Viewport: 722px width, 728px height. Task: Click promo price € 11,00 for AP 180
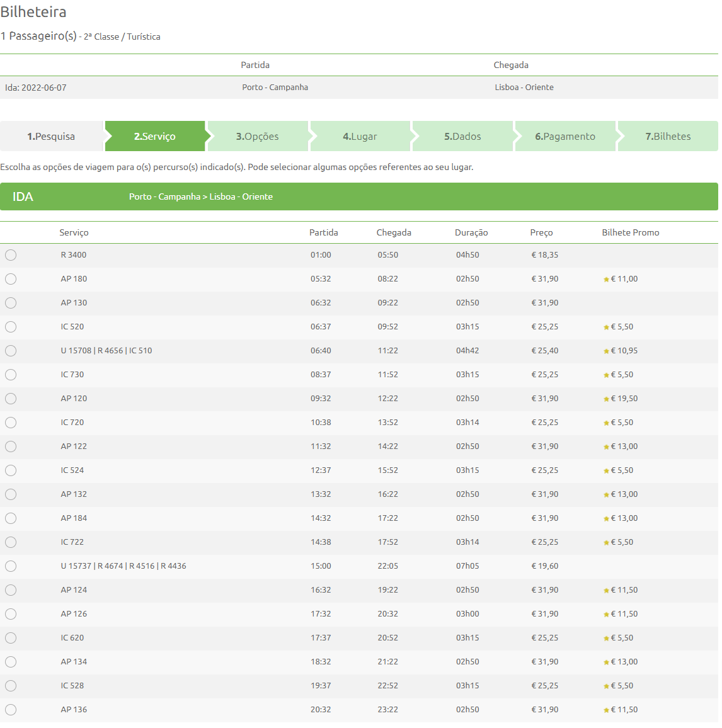(624, 279)
